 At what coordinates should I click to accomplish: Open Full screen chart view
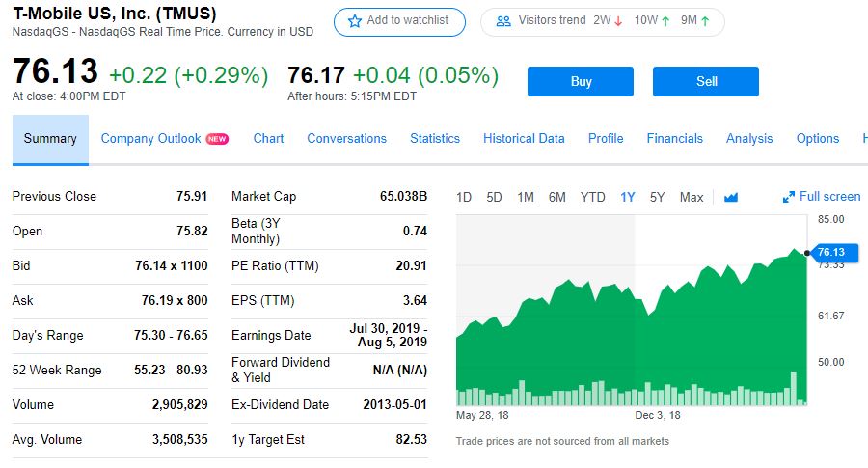click(822, 197)
